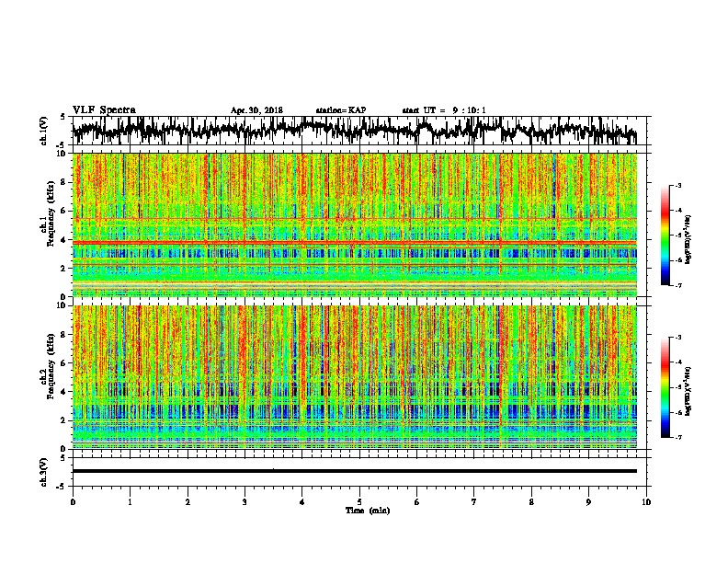728x563 pixels.
Task: Click the ch.1 colorbar log(PSD) label
Action: (688, 240)
